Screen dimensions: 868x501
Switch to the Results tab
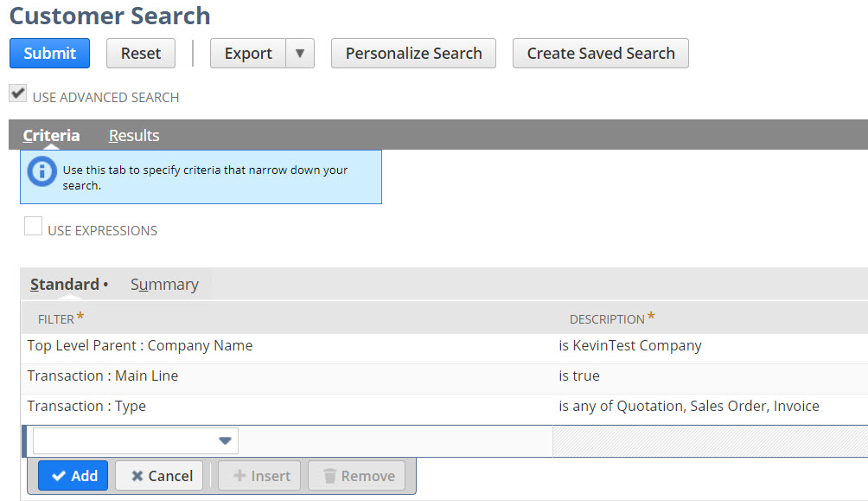click(133, 135)
